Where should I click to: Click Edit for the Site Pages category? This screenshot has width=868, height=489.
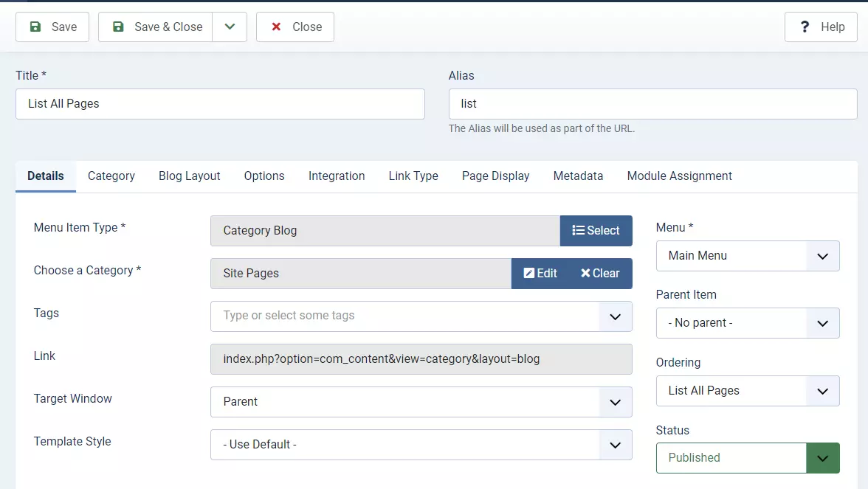(x=540, y=273)
